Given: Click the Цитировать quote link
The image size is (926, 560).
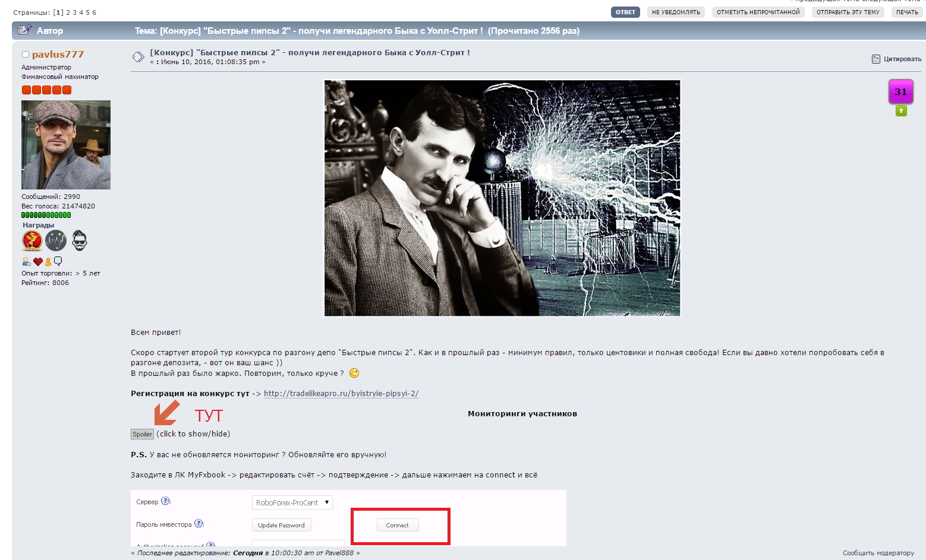Looking at the screenshot, I should coord(902,59).
